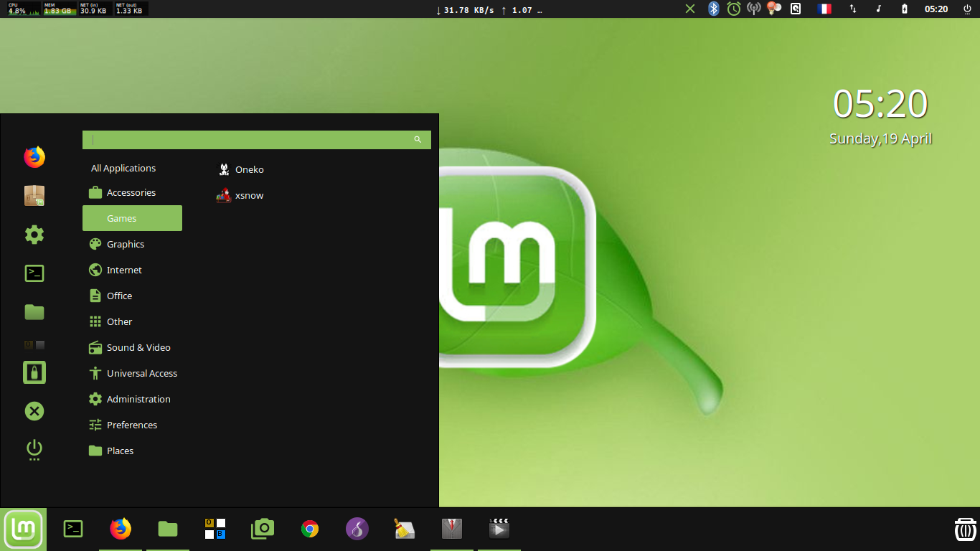Viewport: 980px width, 551px height.
Task: Open the Places category
Action: [132, 451]
